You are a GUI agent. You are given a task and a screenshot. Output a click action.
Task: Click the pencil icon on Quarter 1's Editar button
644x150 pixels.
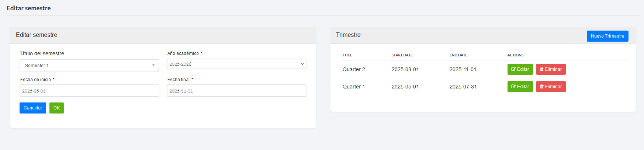[513, 87]
